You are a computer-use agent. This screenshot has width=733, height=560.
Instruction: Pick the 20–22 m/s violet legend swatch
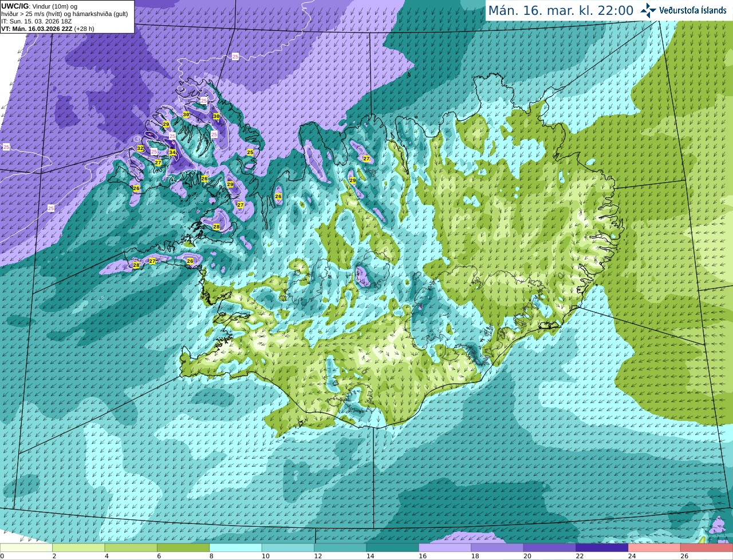[x=549, y=547]
